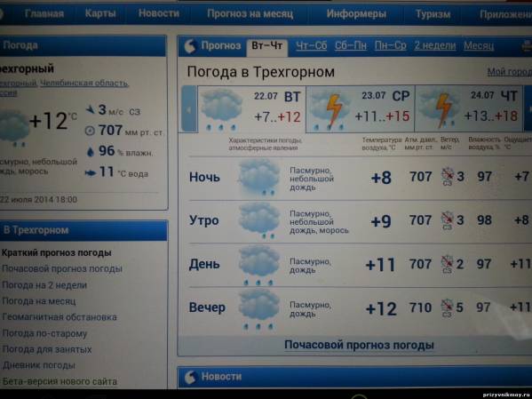
Task: Open Карты in the top navigation
Action: [x=100, y=13]
